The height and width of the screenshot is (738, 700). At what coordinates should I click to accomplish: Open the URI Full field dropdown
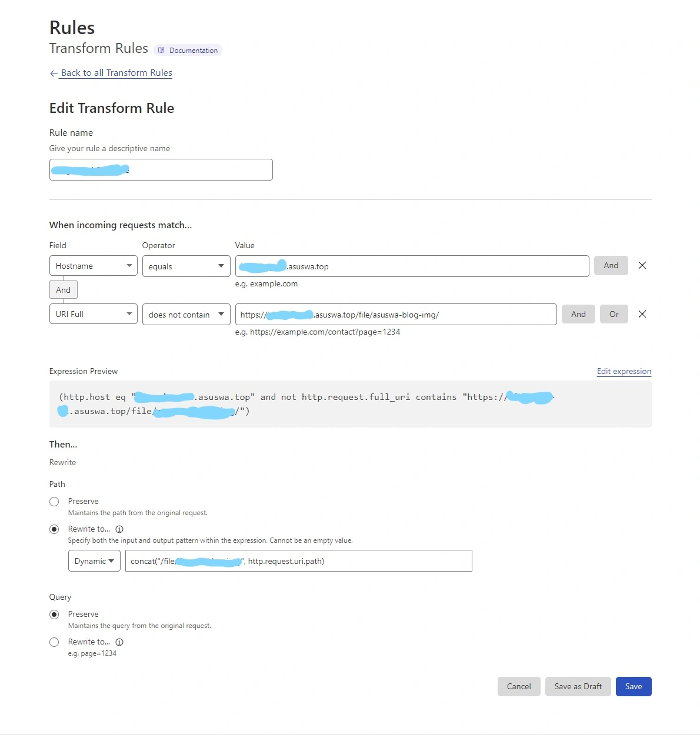pos(93,314)
